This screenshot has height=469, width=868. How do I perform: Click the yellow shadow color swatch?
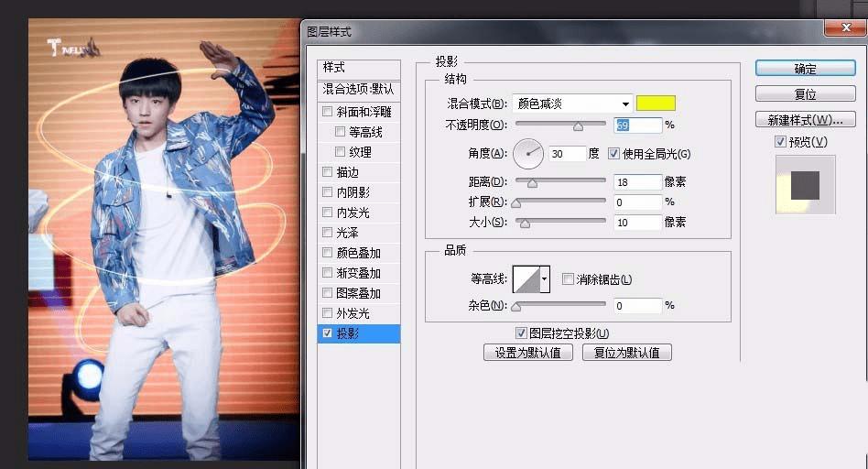[x=656, y=103]
